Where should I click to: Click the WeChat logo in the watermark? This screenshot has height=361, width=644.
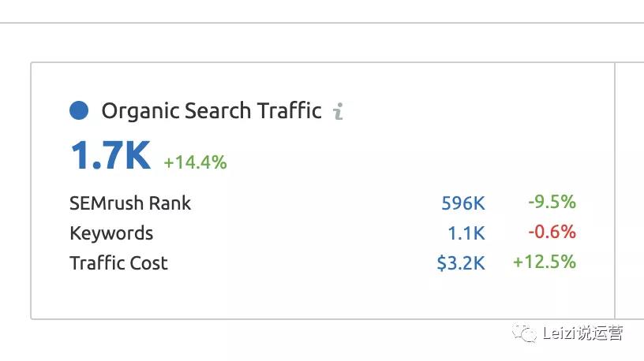coord(524,333)
